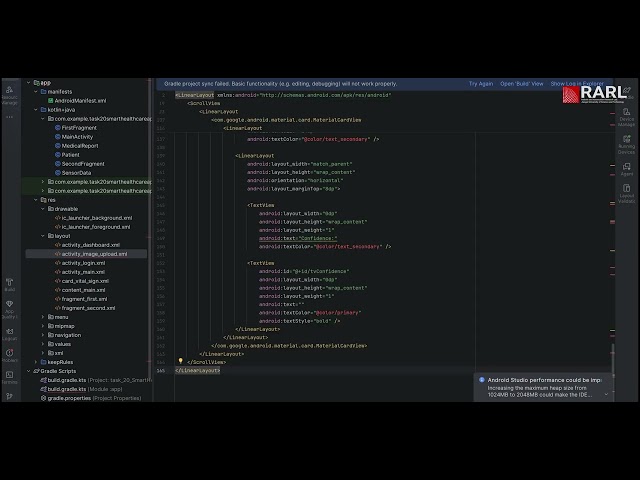Collapse the res folder
The height and width of the screenshot is (480, 640).
[36, 200]
